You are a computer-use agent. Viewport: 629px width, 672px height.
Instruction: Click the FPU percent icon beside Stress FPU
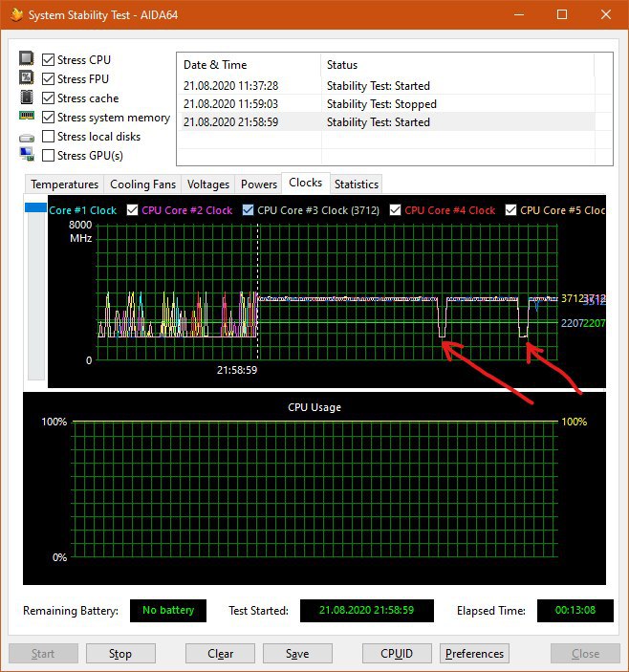tap(27, 77)
